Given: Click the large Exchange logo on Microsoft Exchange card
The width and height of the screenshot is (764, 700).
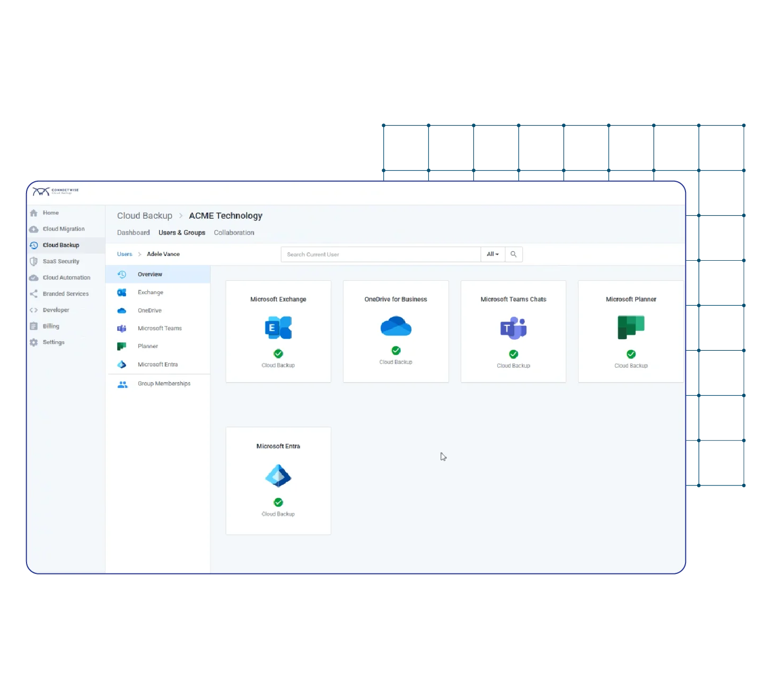Looking at the screenshot, I should tap(278, 327).
